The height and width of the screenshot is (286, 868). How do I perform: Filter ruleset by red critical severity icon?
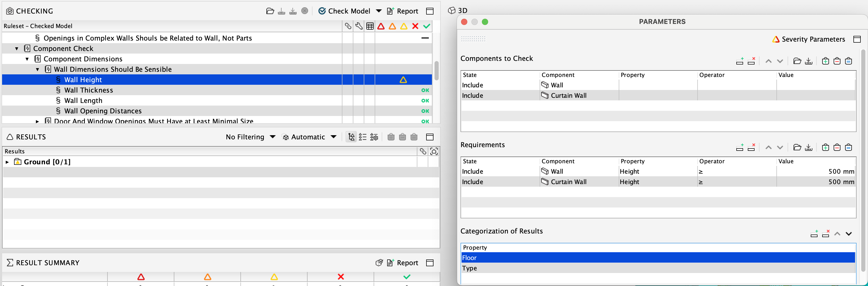pos(381,26)
